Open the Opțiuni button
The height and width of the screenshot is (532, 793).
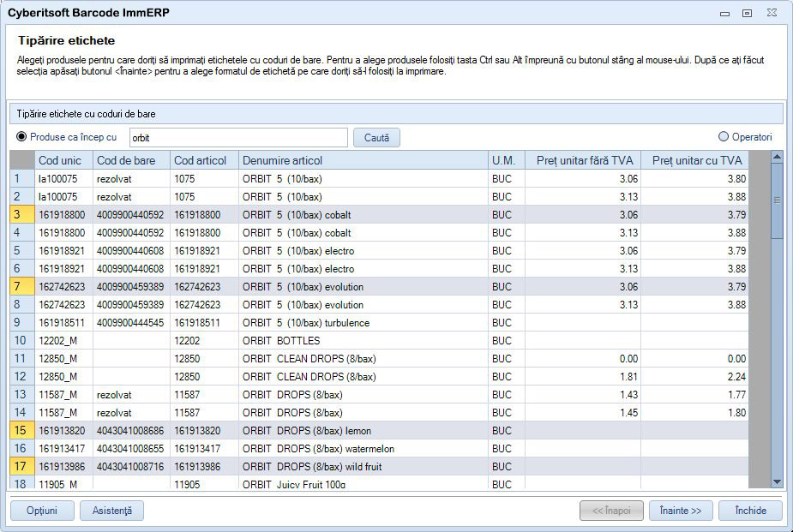(43, 511)
